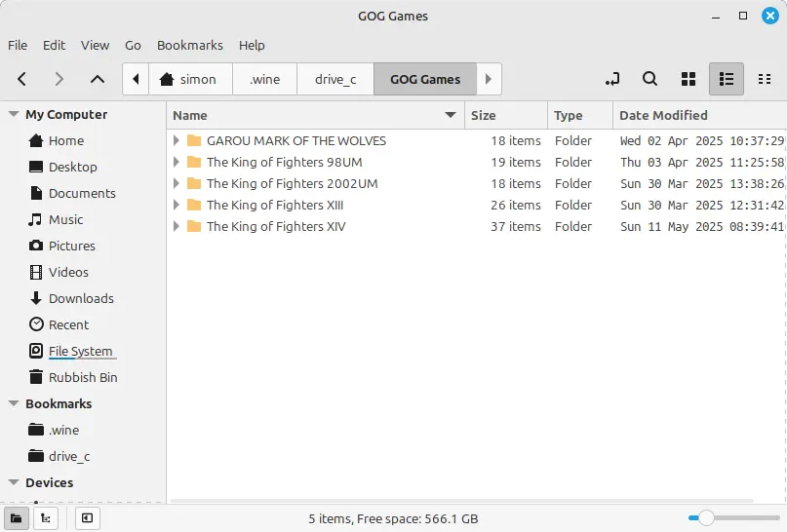Collapse the Bookmarks section
The height and width of the screenshot is (532, 787).
tap(14, 403)
